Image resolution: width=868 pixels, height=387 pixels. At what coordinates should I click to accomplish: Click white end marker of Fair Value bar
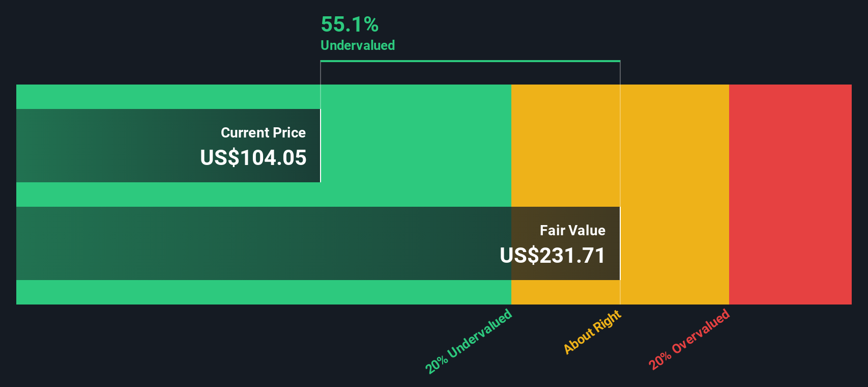tap(620, 243)
